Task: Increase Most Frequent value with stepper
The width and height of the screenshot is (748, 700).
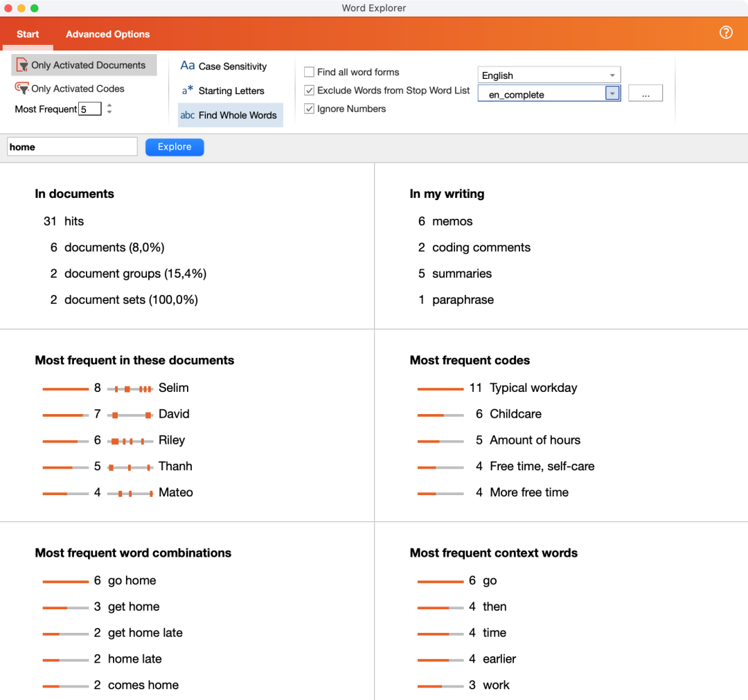Action: 109,105
